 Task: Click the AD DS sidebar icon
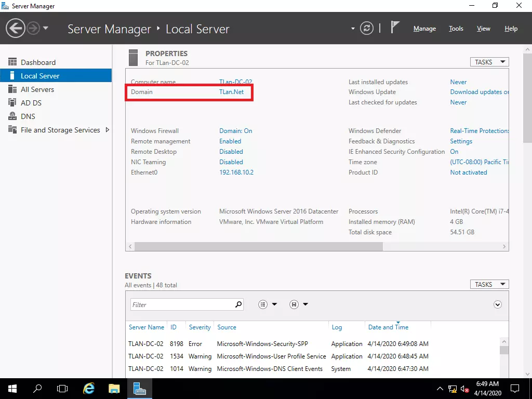(12, 102)
